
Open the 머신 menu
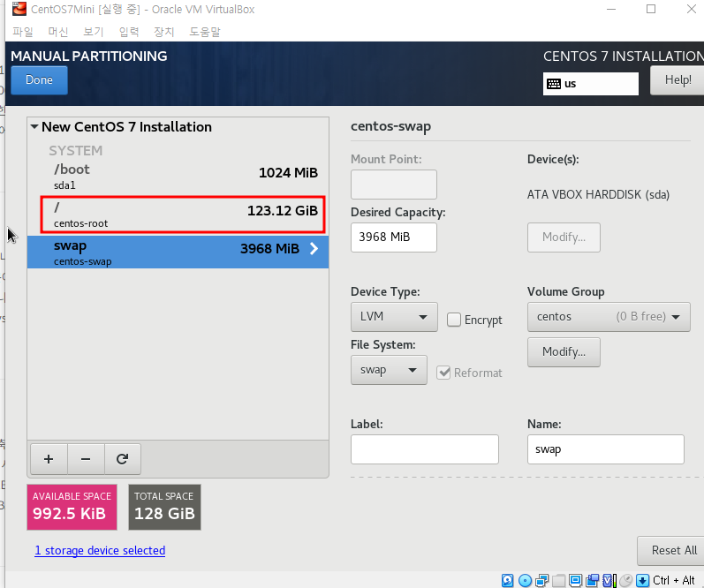pyautogui.click(x=58, y=32)
